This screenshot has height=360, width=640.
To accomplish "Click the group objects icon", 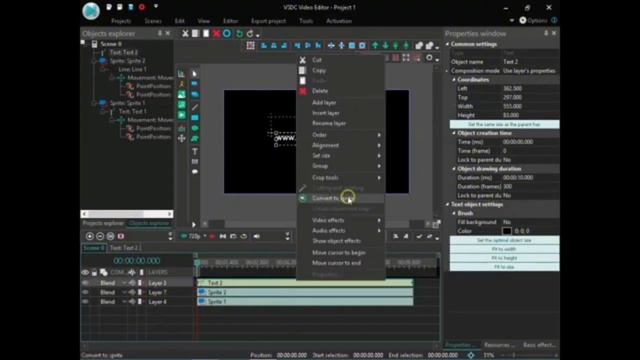I will 419,46.
